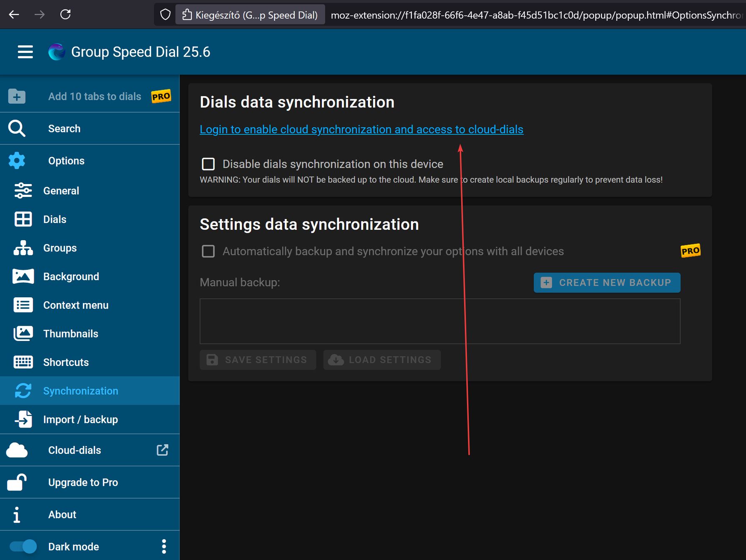The width and height of the screenshot is (746, 560).
Task: Click the General sliders icon
Action: (x=23, y=191)
